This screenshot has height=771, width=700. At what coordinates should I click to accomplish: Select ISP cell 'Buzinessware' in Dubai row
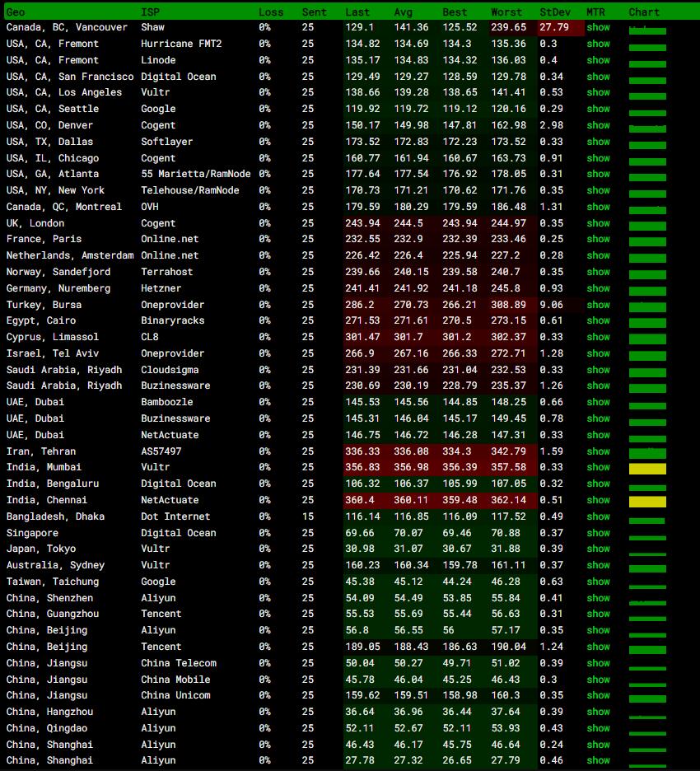click(x=175, y=418)
